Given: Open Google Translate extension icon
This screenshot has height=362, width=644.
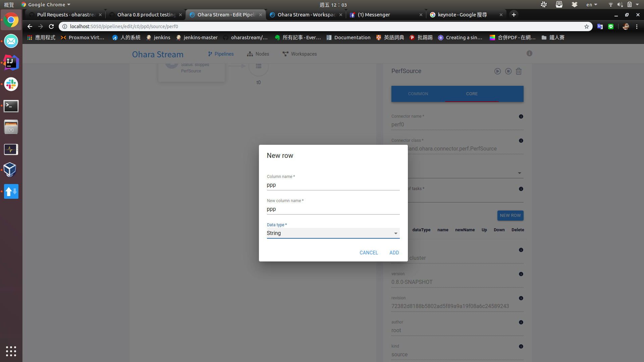Looking at the screenshot, I should (x=600, y=26).
